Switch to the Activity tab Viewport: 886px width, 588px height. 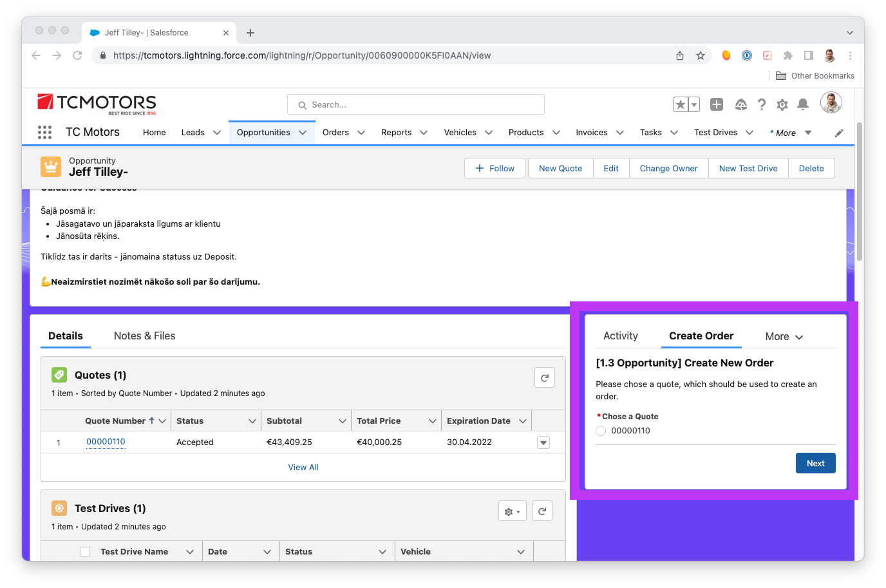click(x=621, y=336)
